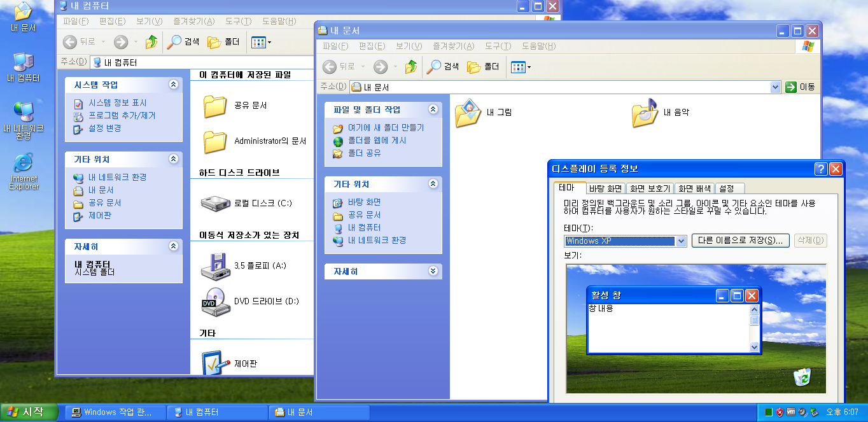The height and width of the screenshot is (422, 868).
Task: Click 제어판 link in 내 컴퓨터 side panel
Action: pos(100,216)
